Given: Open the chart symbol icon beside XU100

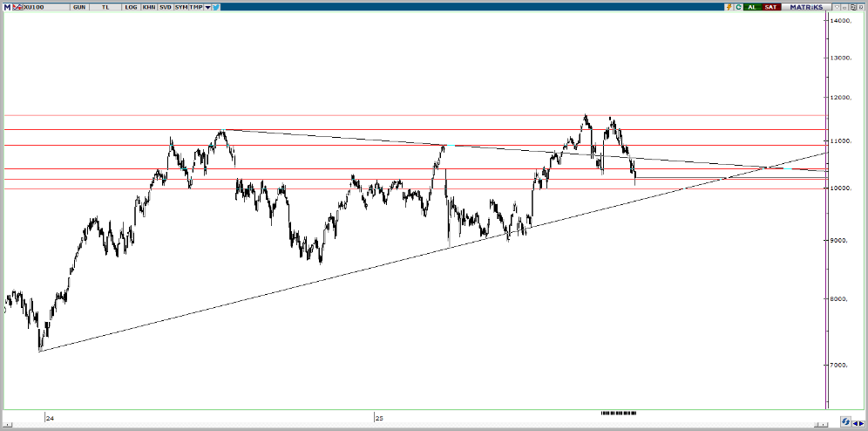Looking at the screenshot, I should point(17,6).
